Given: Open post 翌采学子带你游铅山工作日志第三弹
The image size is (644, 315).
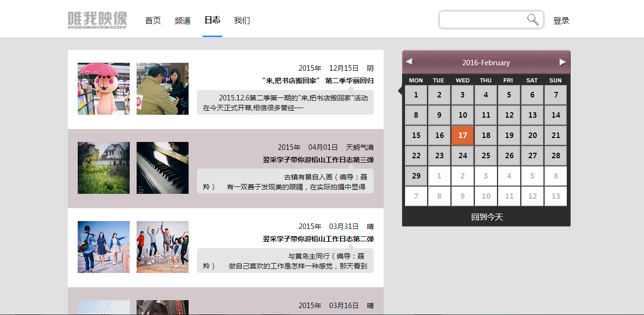Looking at the screenshot, I should pos(318,160).
